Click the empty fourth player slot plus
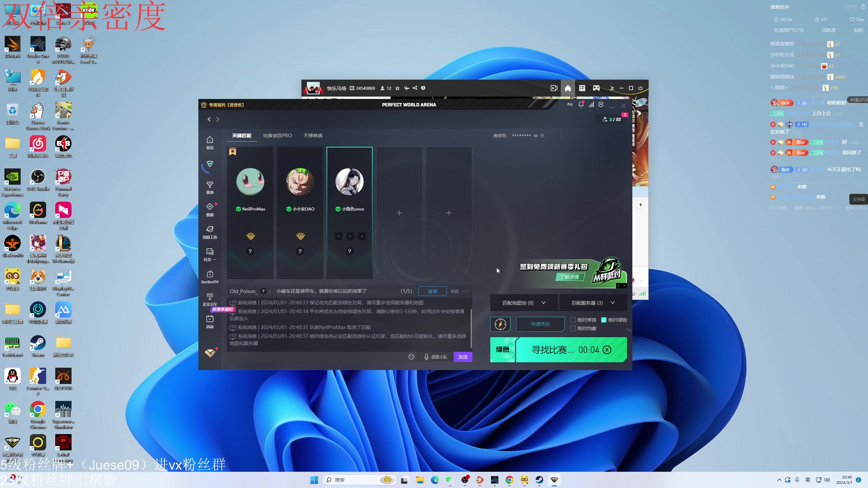Screen dimensions: 868x488 tap(399, 213)
